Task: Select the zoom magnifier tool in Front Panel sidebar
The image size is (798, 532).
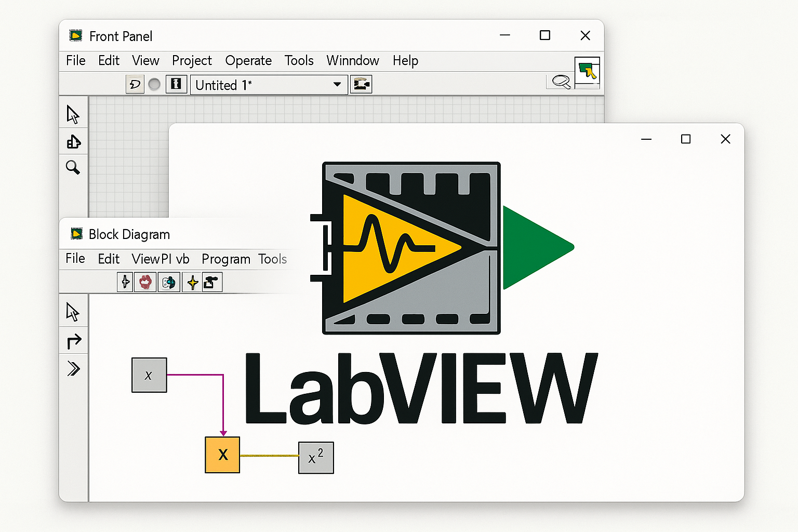Action: pos(73,167)
